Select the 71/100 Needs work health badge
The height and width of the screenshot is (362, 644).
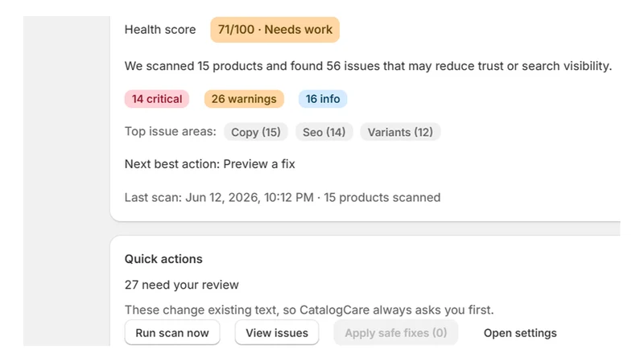[275, 30]
